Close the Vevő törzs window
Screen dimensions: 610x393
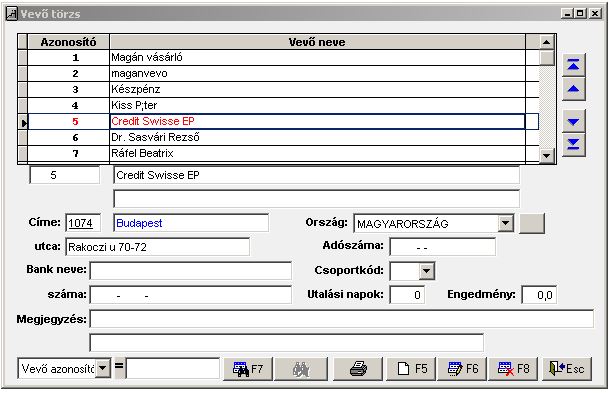point(595,14)
